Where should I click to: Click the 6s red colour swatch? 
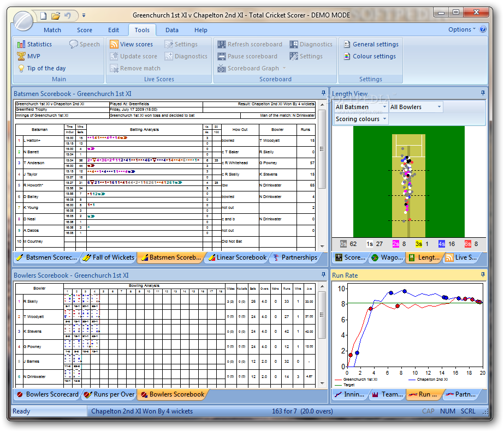click(x=467, y=244)
